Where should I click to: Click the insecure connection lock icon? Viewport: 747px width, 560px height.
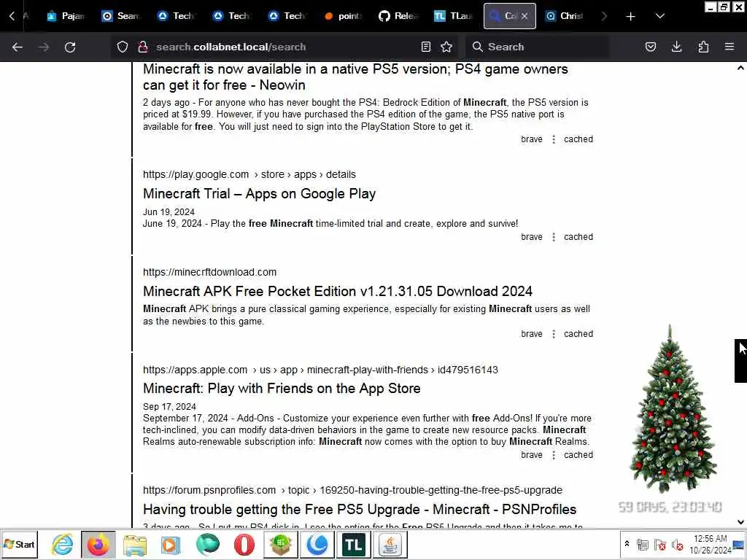click(142, 47)
